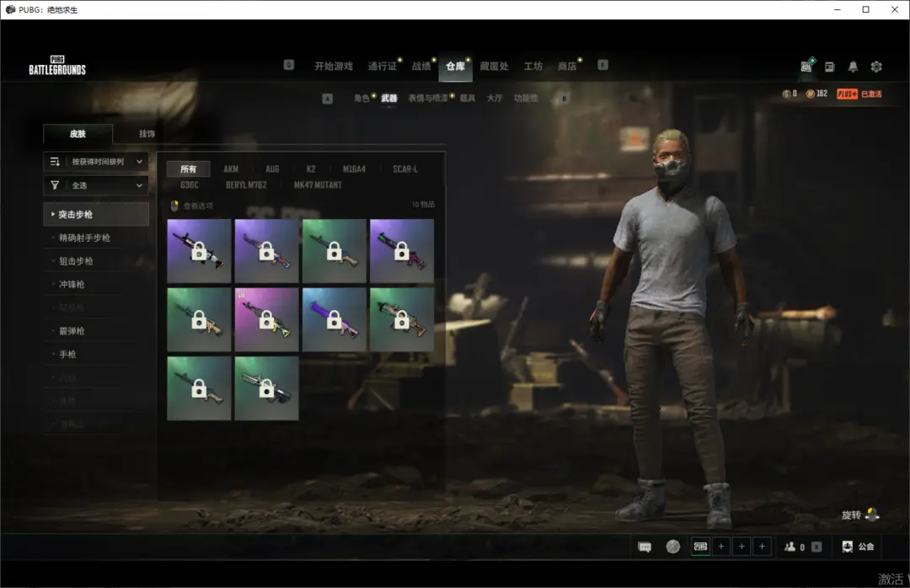Go to the 开始游戏 menu

click(334, 67)
